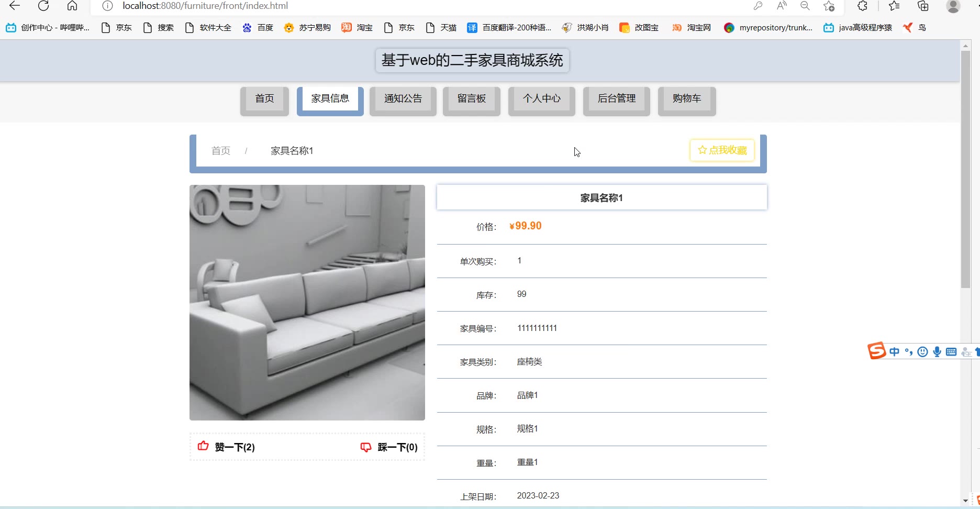Open 天猫 bookmark
Viewport: 980px width, 509px height.
click(x=441, y=28)
